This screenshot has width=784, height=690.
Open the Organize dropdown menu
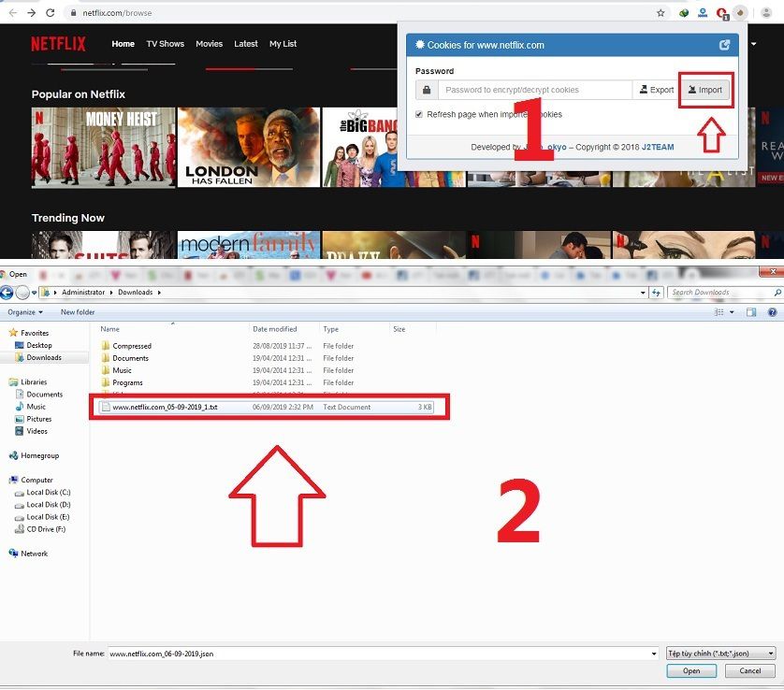point(25,312)
